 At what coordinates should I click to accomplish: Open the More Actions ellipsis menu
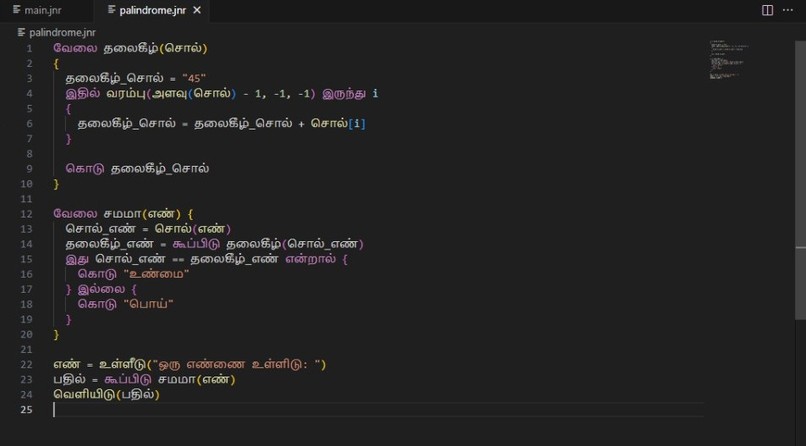(787, 10)
